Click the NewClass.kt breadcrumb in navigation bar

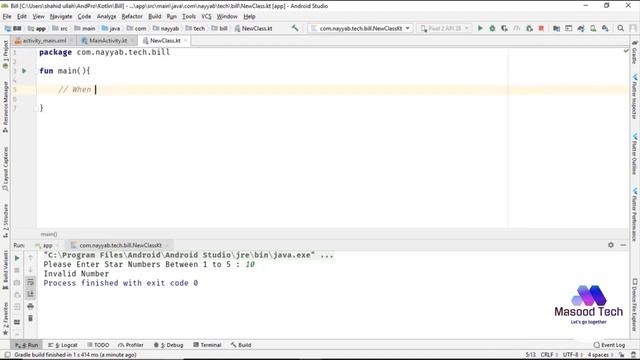coord(253,28)
